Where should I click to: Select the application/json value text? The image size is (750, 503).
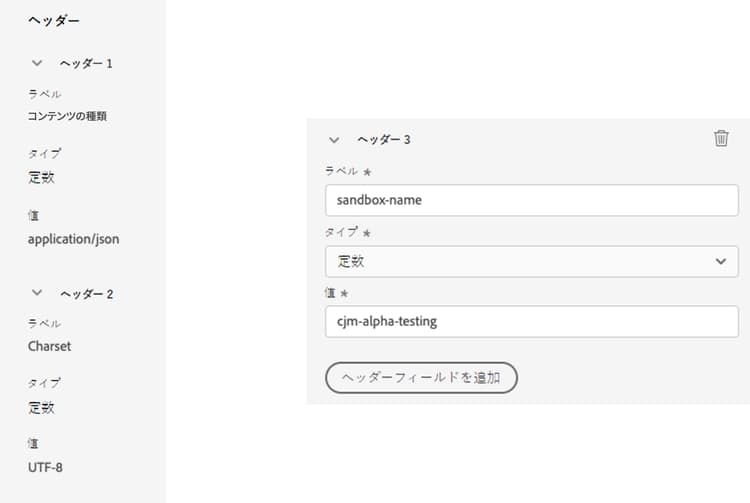pos(74,239)
